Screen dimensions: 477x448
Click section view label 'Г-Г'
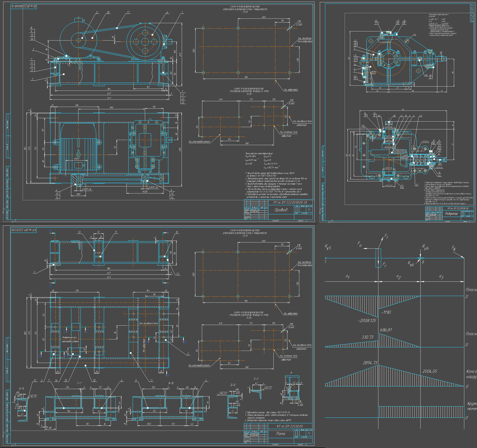[x=79, y=383]
